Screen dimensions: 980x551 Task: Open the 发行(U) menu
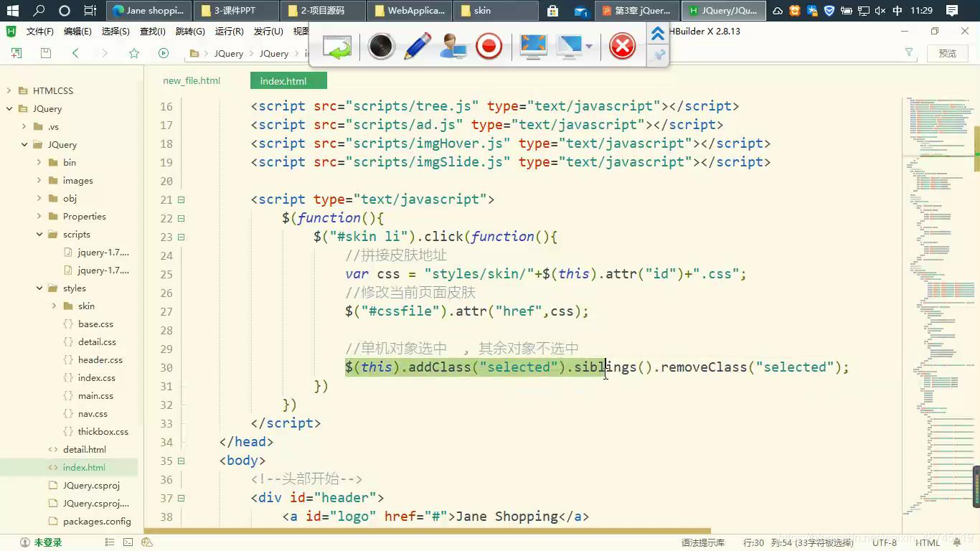[268, 32]
